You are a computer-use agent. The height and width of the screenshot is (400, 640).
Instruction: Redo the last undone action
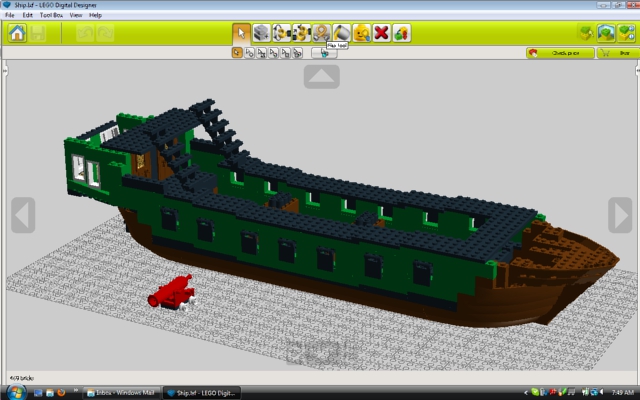tap(105, 33)
